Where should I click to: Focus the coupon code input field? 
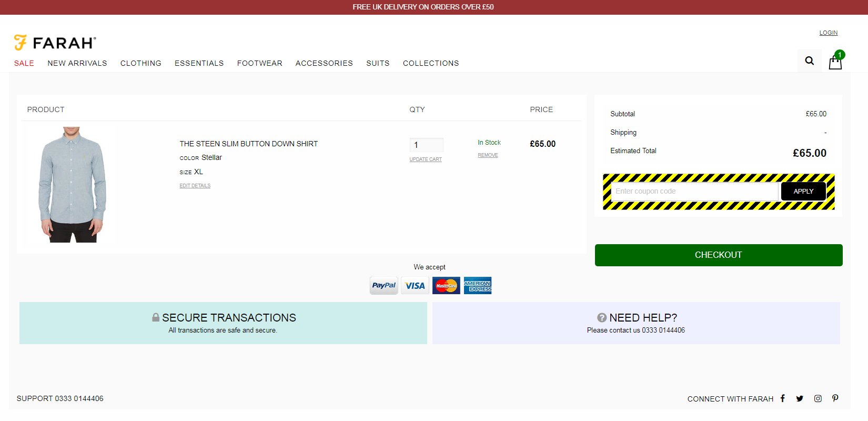click(x=694, y=191)
